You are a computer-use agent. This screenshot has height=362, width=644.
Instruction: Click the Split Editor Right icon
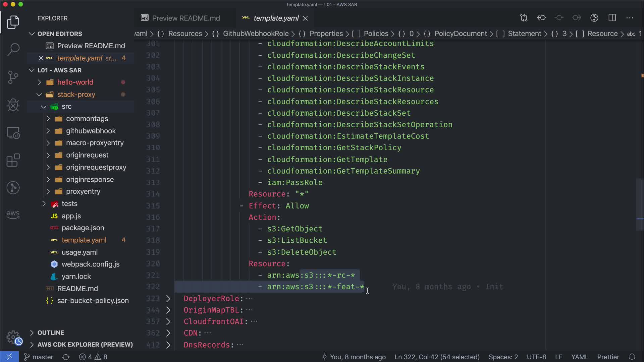612,18
